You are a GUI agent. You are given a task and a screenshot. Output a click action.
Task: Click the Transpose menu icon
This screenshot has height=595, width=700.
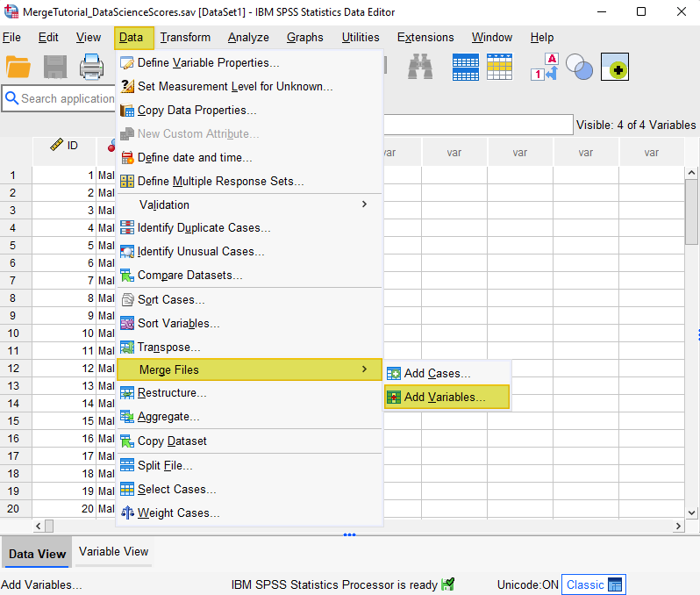coord(127,348)
